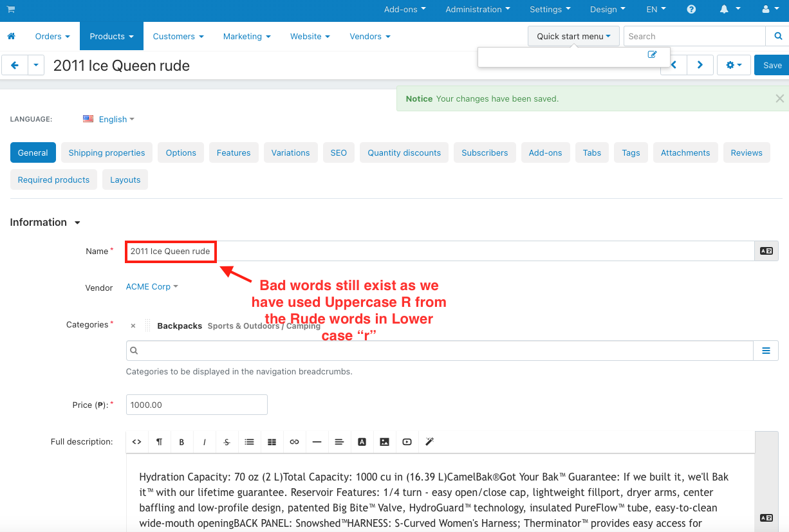This screenshot has height=532, width=789.
Task: Go to the home dashboard icon
Action: [x=11, y=37]
